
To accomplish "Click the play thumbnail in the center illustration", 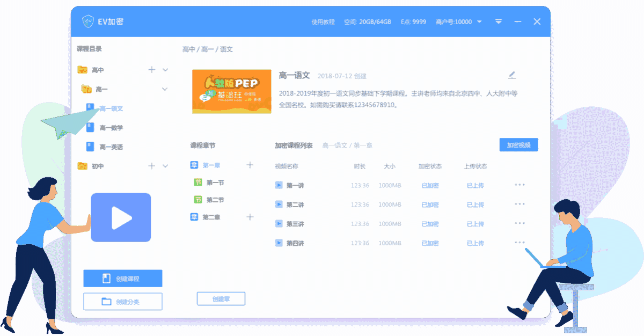I will (121, 217).
